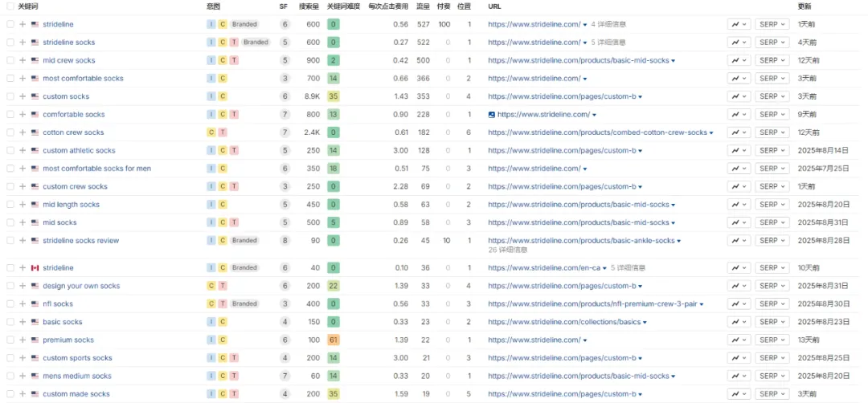Open the en-ca strideline URL

(544, 267)
